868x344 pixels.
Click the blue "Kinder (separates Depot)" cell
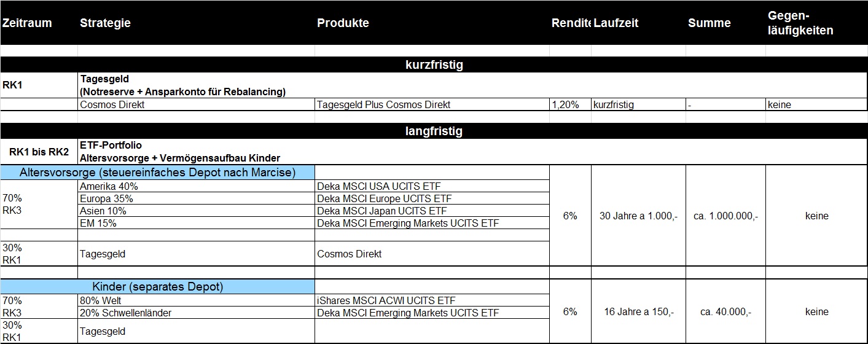click(157, 287)
